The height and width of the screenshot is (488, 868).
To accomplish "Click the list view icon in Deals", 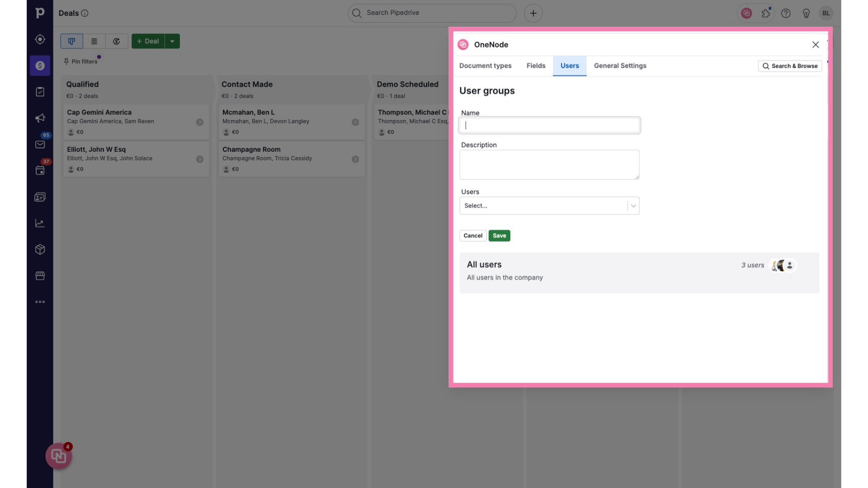I will click(x=94, y=41).
